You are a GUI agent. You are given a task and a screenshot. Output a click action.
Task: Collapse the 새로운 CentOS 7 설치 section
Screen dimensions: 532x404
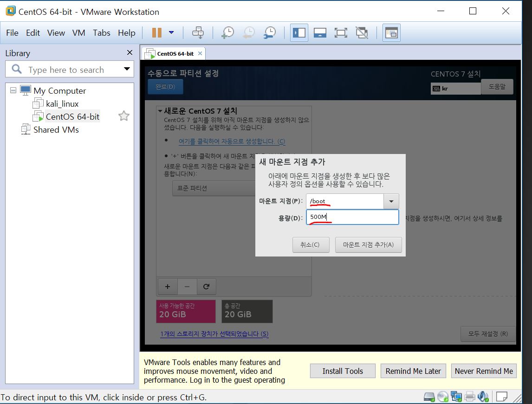click(x=160, y=111)
